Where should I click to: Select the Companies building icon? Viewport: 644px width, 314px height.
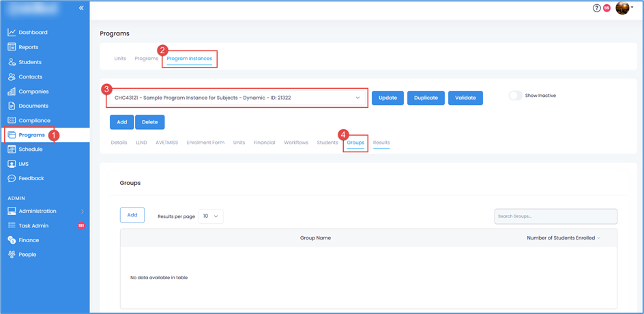[x=12, y=91]
